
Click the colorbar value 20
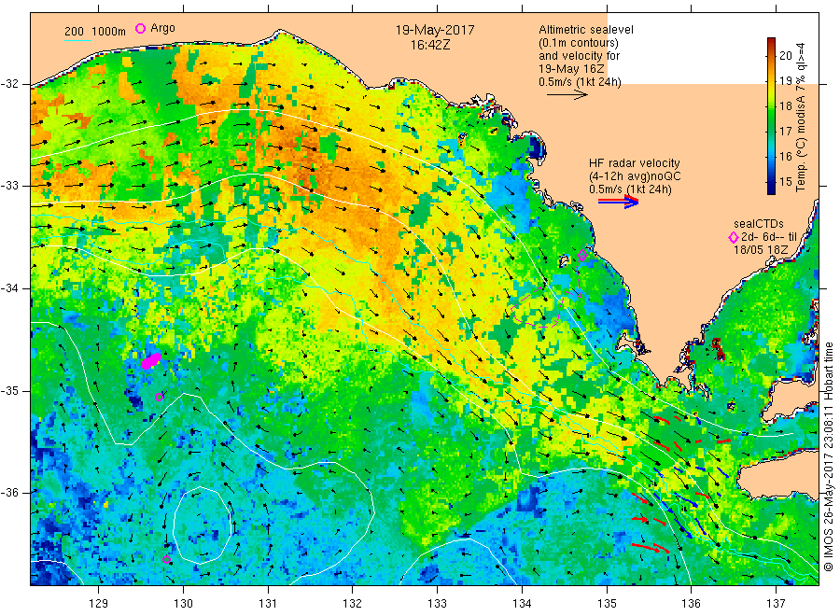coord(785,56)
